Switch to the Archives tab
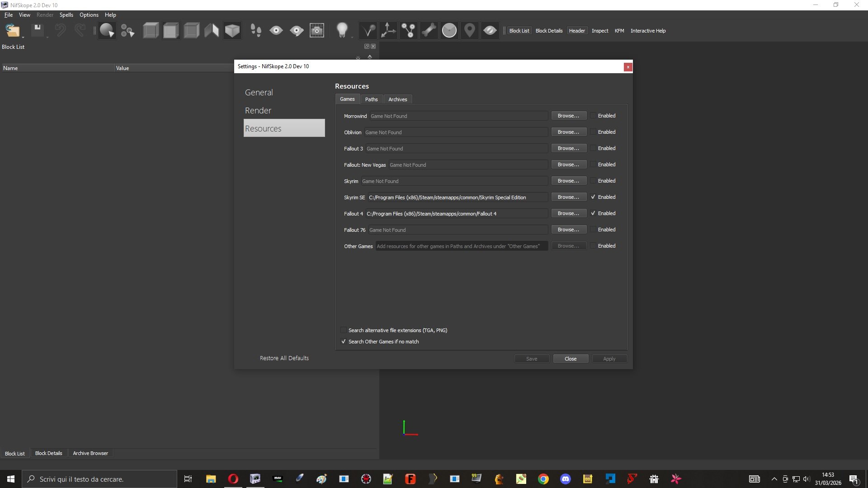868x488 pixels. 398,99
